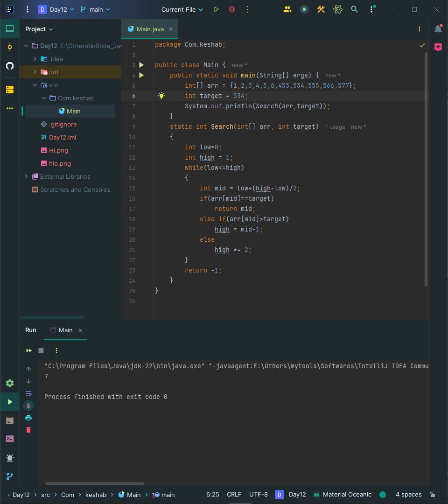This screenshot has width=448, height=504.
Task: Start debugging with the bug icon
Action: 232,9
